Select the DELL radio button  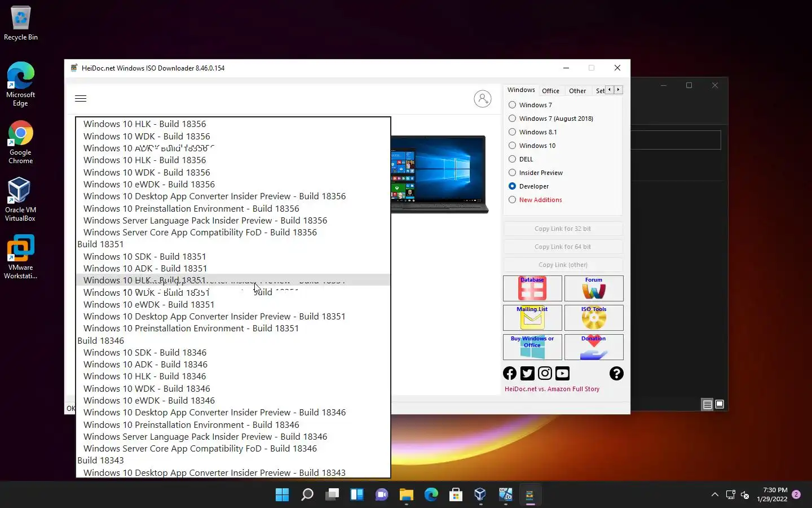tap(512, 159)
